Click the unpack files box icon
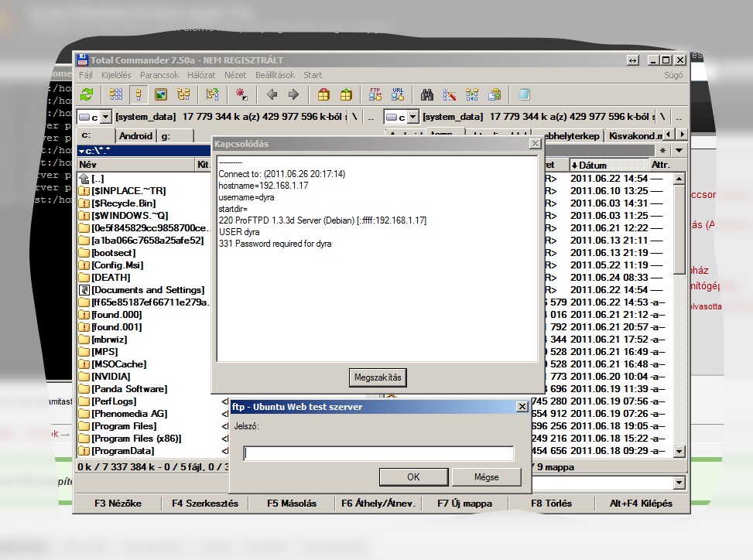 346,94
